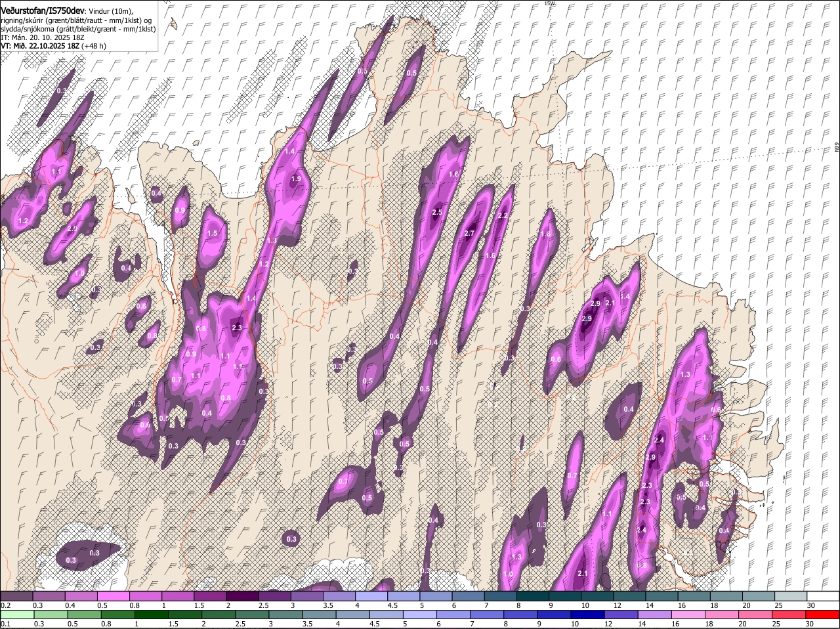Screen dimensions: 840x629
Task: Click the VT: Mið. 22.10.2025 18Z (+48 h) line
Action: (x=53, y=46)
